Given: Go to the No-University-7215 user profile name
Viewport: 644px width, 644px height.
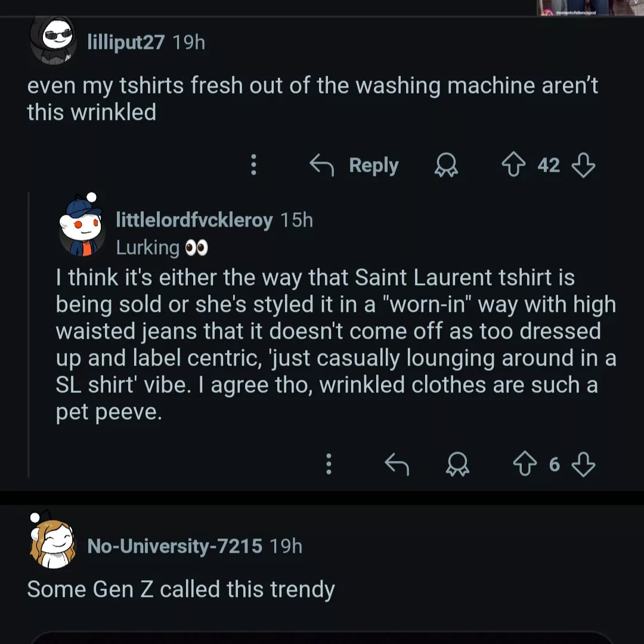Looking at the screenshot, I should (175, 546).
